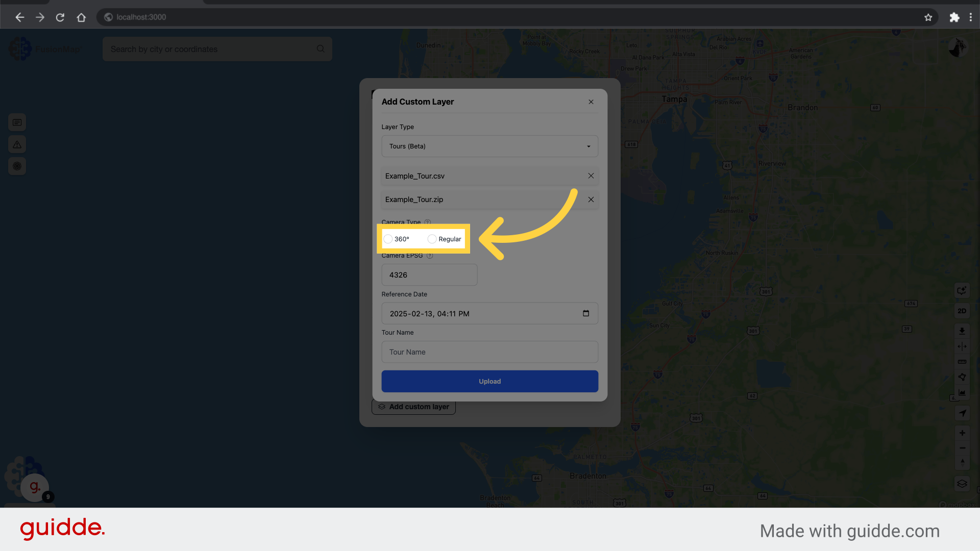Click the Camera EPSG input field
This screenshot has height=551, width=980.
[x=429, y=275]
